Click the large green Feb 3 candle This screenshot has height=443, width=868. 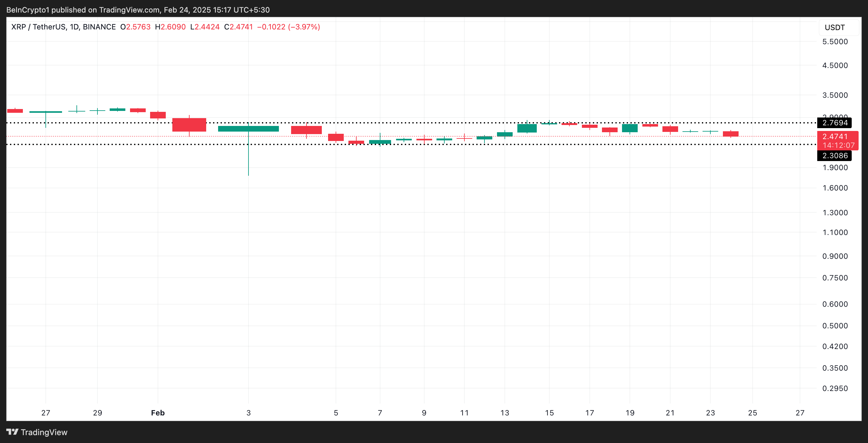248,129
